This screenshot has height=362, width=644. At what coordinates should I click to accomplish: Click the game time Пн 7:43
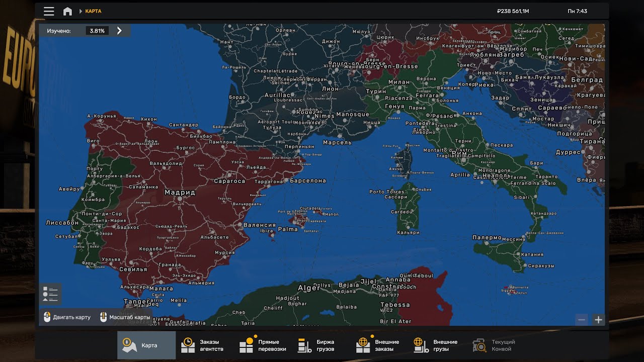577,11
